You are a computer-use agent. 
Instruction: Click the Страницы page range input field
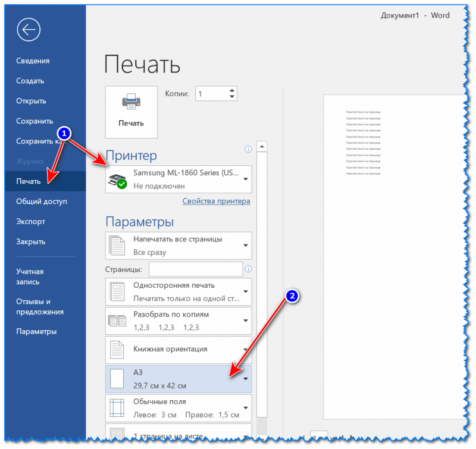196,269
